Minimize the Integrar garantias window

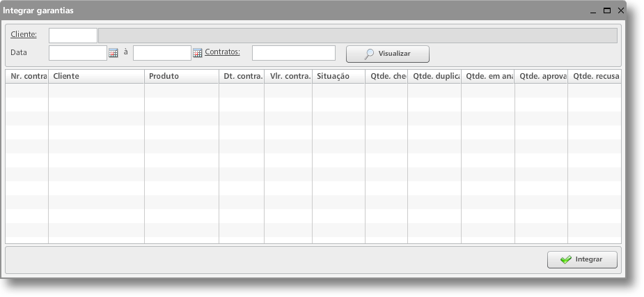tap(593, 11)
